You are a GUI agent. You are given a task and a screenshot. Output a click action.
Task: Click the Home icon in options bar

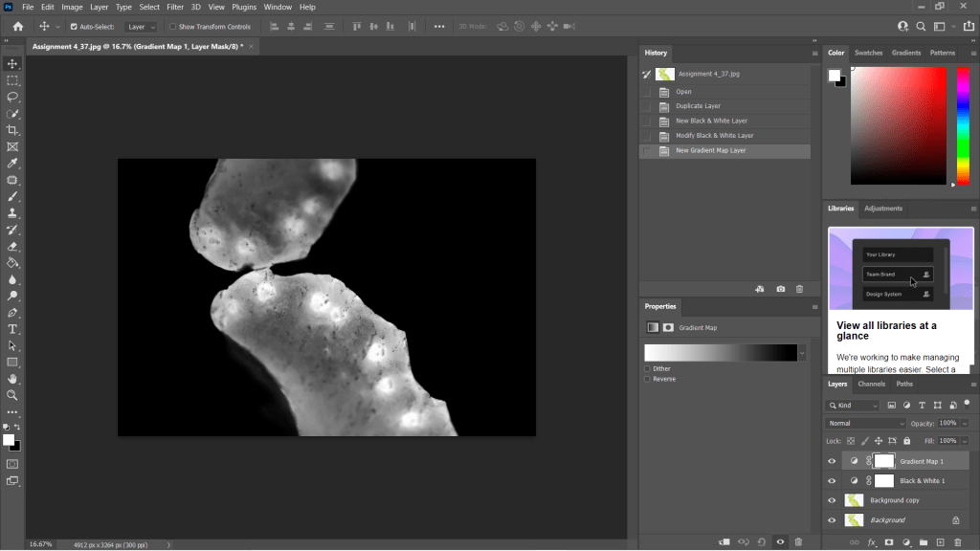[17, 27]
